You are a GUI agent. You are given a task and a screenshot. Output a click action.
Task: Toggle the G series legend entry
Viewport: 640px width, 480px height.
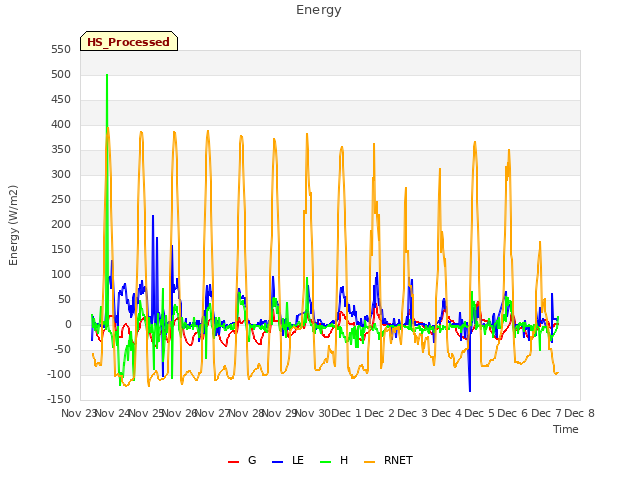click(x=242, y=460)
